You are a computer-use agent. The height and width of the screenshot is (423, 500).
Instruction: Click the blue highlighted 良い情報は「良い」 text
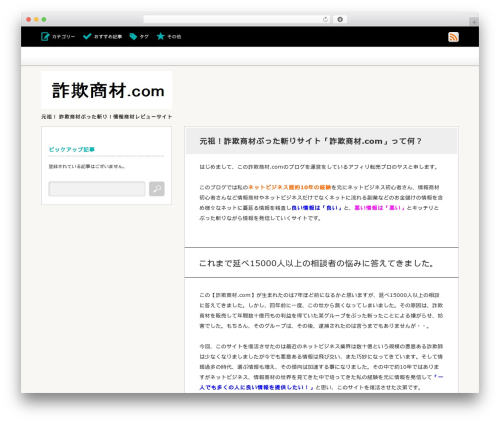coord(317,208)
